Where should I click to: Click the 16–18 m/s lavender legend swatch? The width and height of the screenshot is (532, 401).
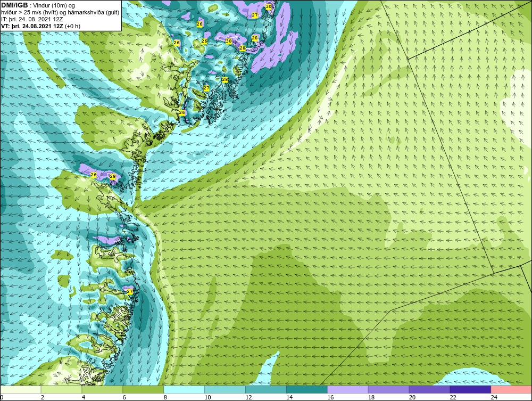click(348, 389)
